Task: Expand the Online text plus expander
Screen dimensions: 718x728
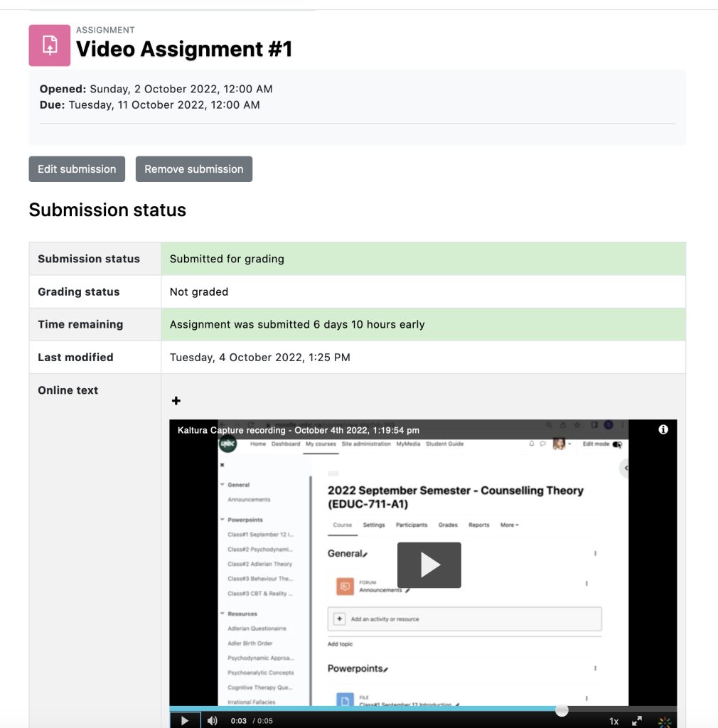Action: coord(176,400)
